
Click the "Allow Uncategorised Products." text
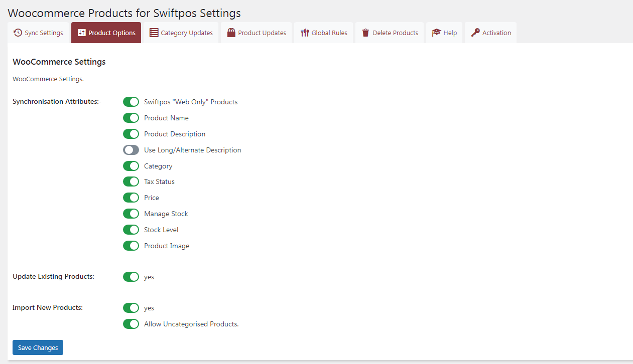[x=191, y=324]
